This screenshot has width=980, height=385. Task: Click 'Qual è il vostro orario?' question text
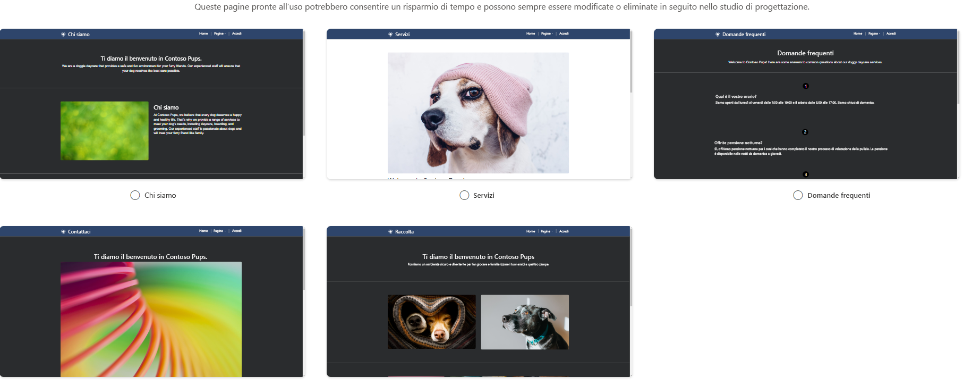(x=736, y=97)
